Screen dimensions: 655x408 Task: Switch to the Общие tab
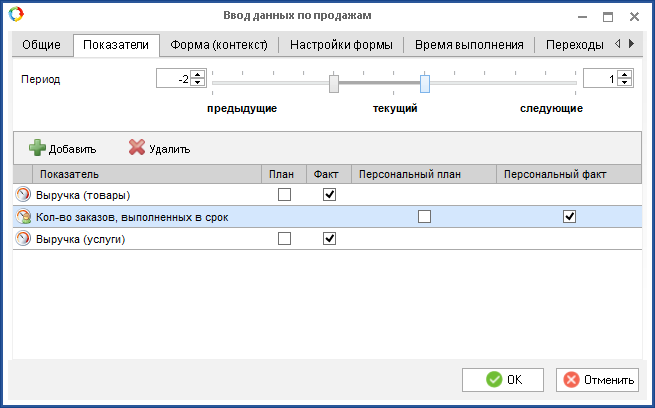42,45
